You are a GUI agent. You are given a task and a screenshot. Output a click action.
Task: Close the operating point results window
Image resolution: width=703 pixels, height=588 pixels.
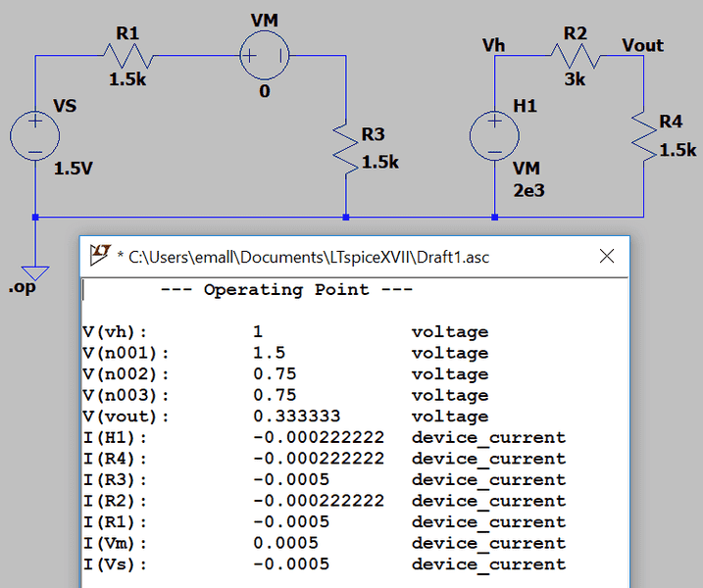pos(607,257)
